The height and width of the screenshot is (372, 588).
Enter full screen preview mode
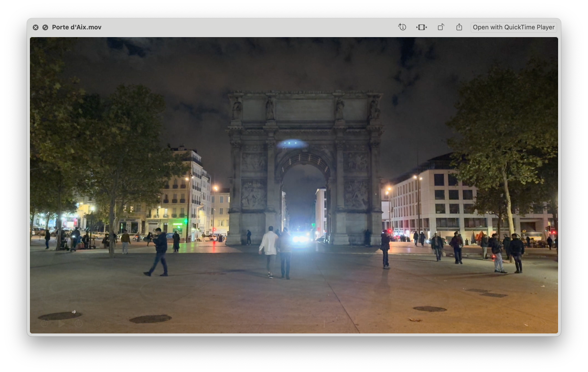45,27
